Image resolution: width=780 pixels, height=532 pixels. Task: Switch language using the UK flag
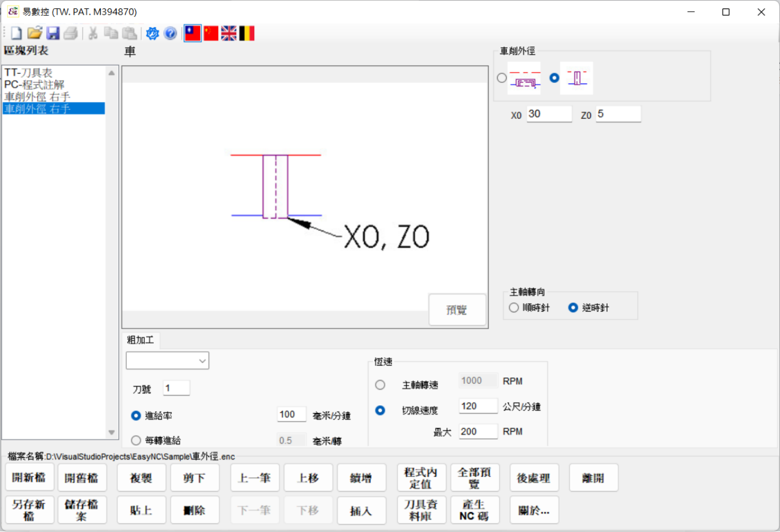click(x=229, y=33)
